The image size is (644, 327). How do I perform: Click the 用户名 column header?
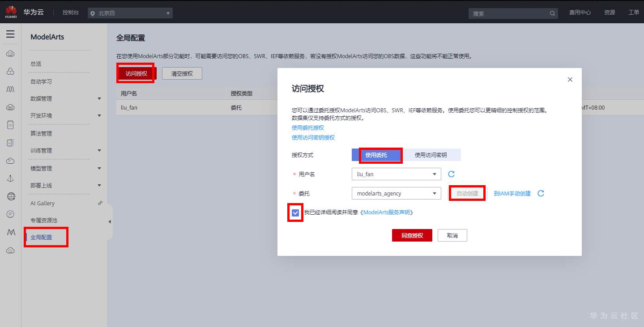(x=129, y=93)
